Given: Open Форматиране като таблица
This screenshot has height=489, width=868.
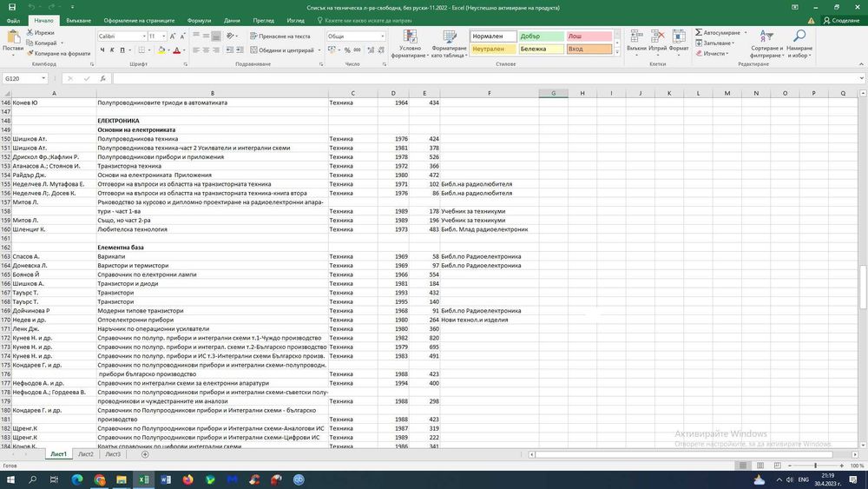Looking at the screenshot, I should tap(450, 44).
